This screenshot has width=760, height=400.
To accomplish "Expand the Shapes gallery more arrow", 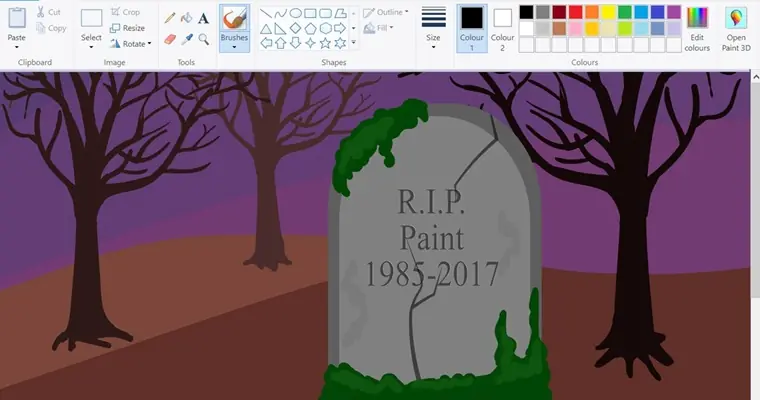I will pos(354,43).
